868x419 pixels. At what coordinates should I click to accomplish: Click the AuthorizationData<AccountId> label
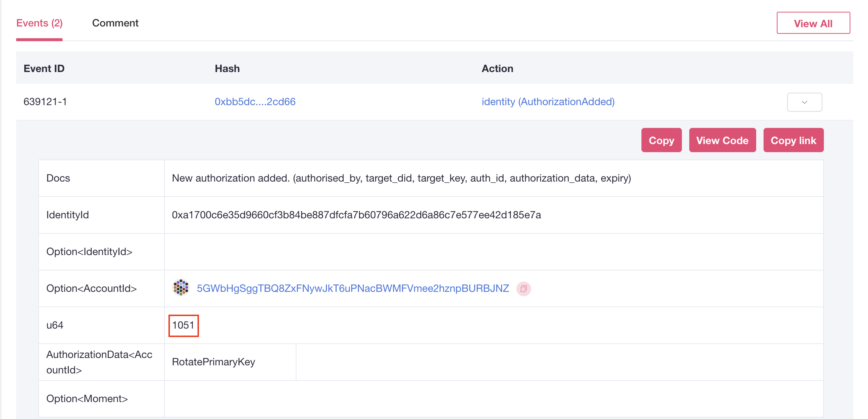point(99,362)
